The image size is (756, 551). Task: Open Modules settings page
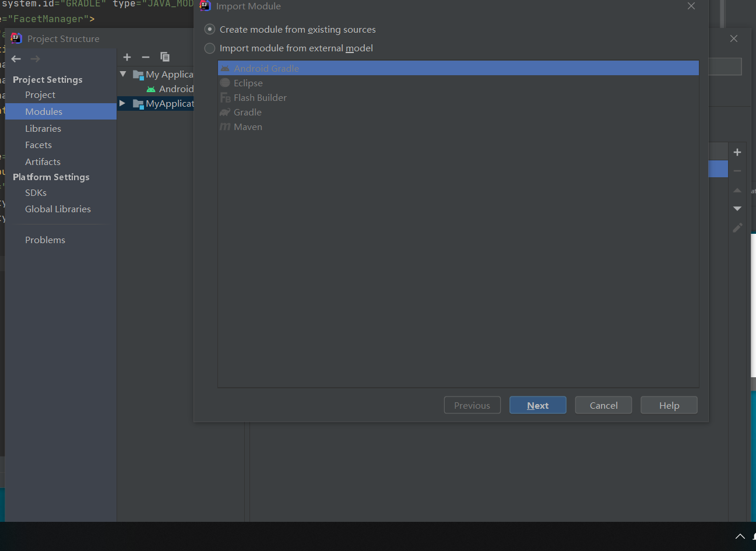(61, 111)
